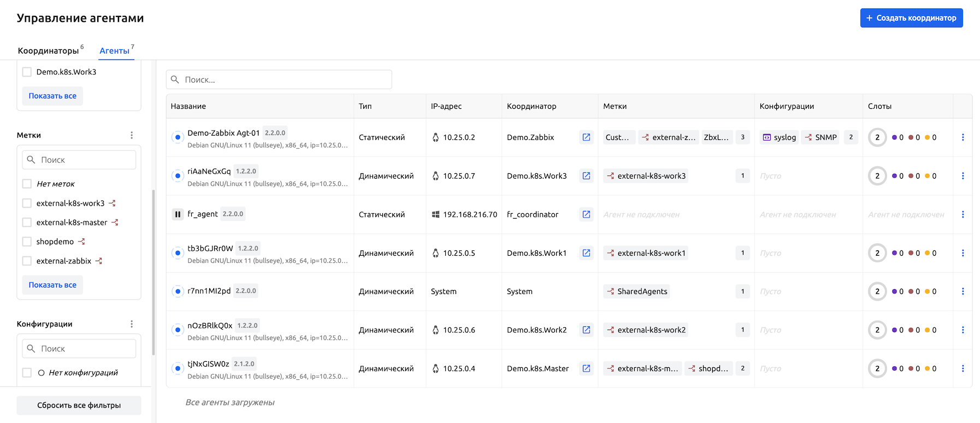Screen dimensions: 980x423
Task: Open the three-dot menu for tjNxGlSW0z agent
Action: [963, 368]
